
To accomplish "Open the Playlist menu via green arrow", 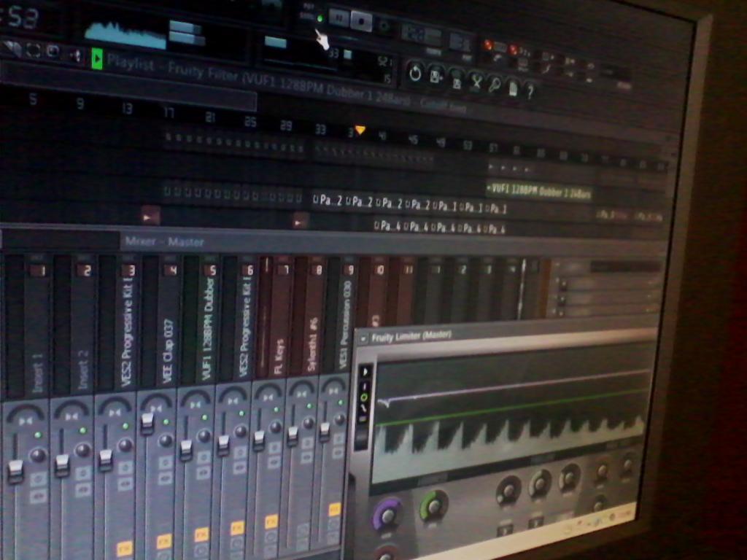I will pos(97,59).
